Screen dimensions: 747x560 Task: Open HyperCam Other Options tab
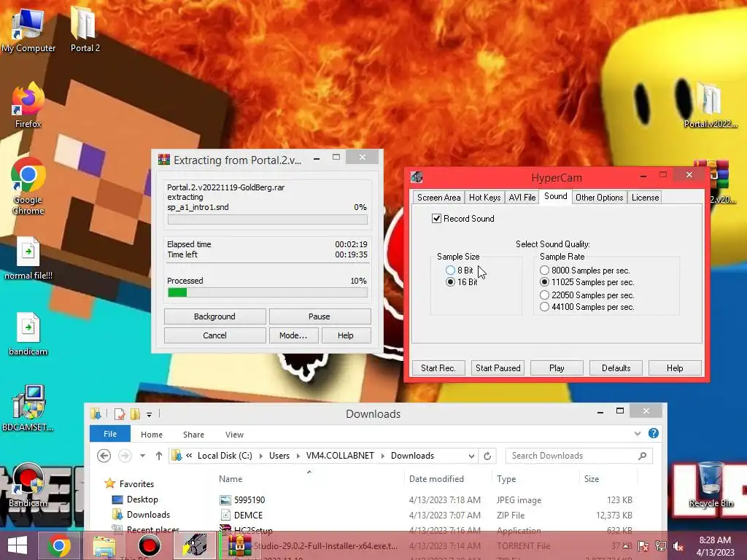coord(599,197)
